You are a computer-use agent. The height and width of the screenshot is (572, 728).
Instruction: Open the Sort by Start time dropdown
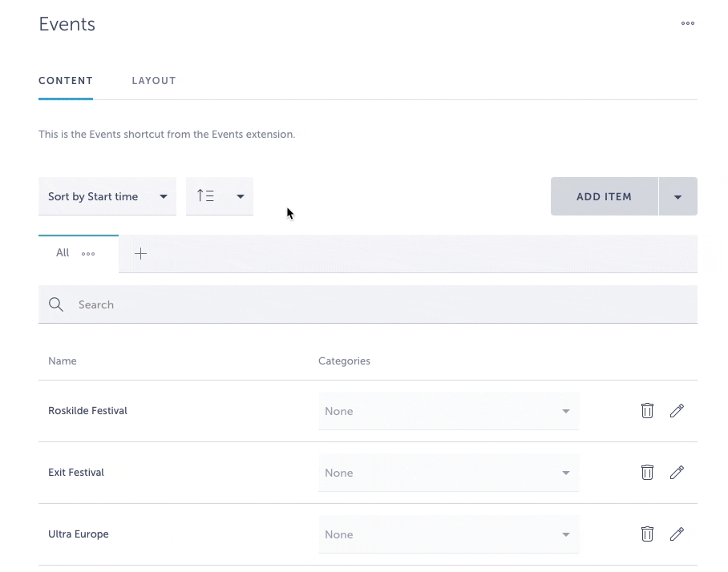(107, 196)
